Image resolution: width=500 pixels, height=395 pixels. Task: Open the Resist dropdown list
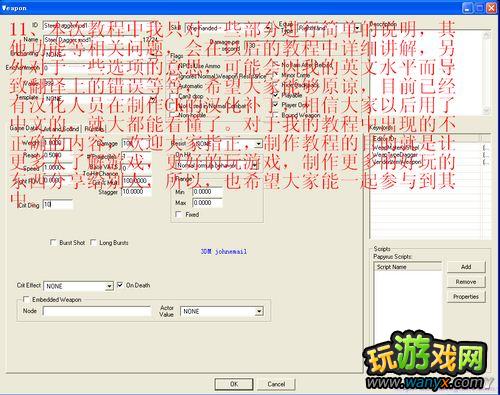(259, 144)
